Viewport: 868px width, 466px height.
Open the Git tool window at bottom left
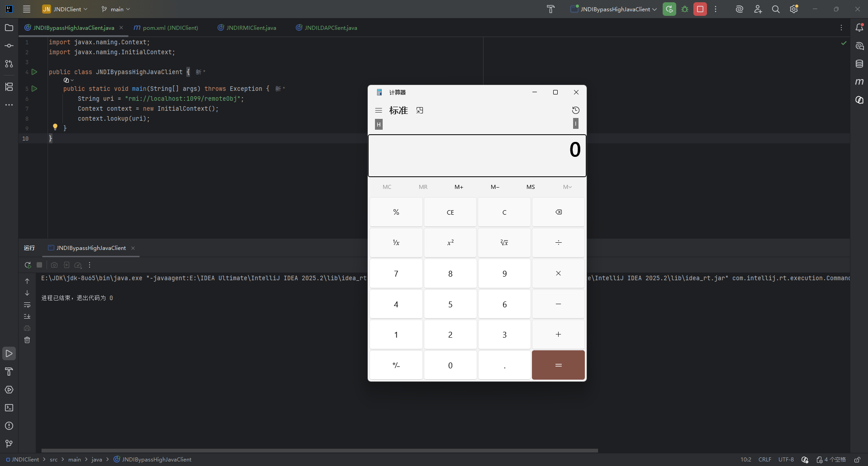pyautogui.click(x=9, y=444)
